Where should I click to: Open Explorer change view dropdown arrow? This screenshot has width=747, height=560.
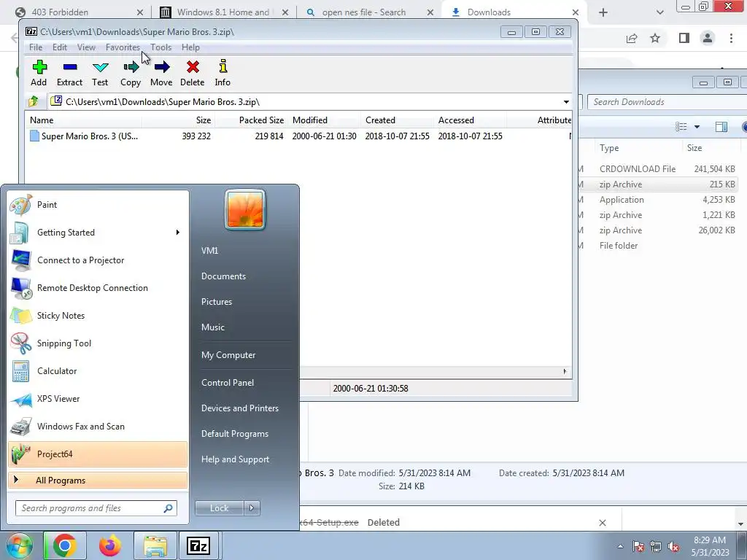tap(697, 127)
